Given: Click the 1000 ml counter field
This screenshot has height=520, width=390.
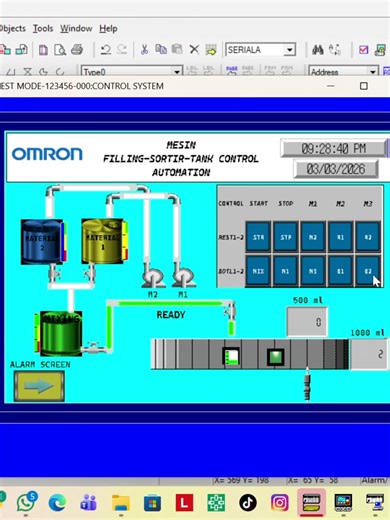Looking at the screenshot, I should [x=369, y=354].
